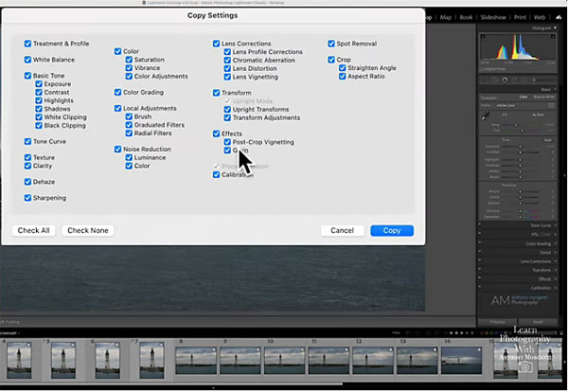Select the Adjustment Brush tool
Viewport: 568px width, 392px height.
click(x=534, y=80)
